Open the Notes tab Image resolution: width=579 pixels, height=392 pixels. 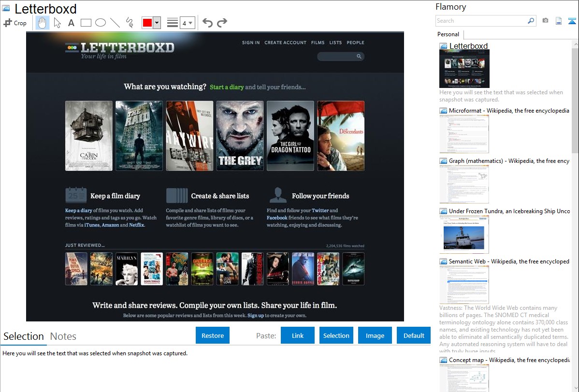[x=63, y=336]
